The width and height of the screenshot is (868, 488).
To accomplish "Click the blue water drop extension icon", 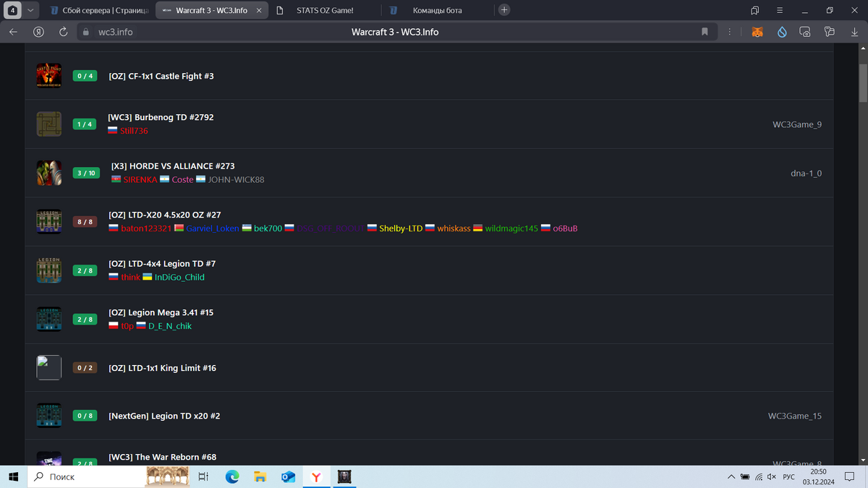I will pos(782,32).
